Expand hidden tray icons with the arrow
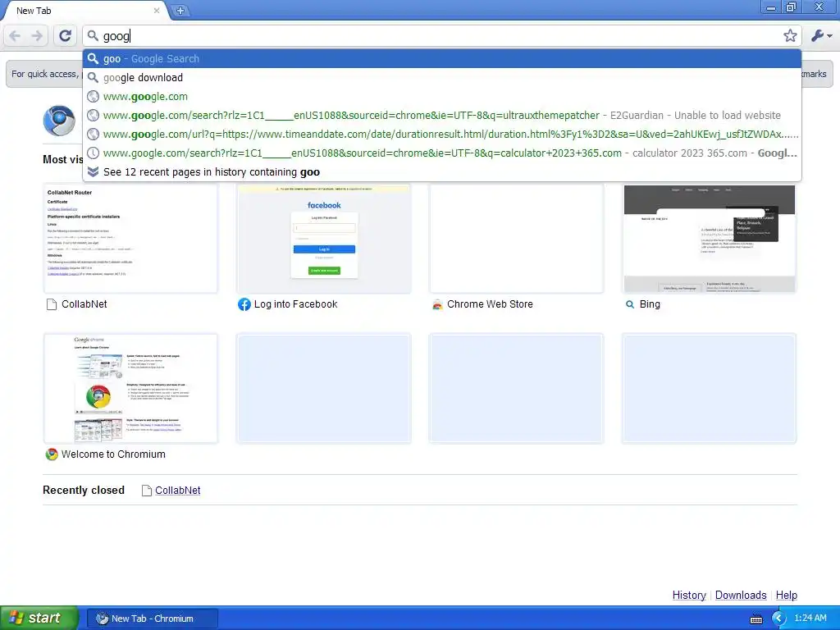The image size is (840, 630). 778,619
